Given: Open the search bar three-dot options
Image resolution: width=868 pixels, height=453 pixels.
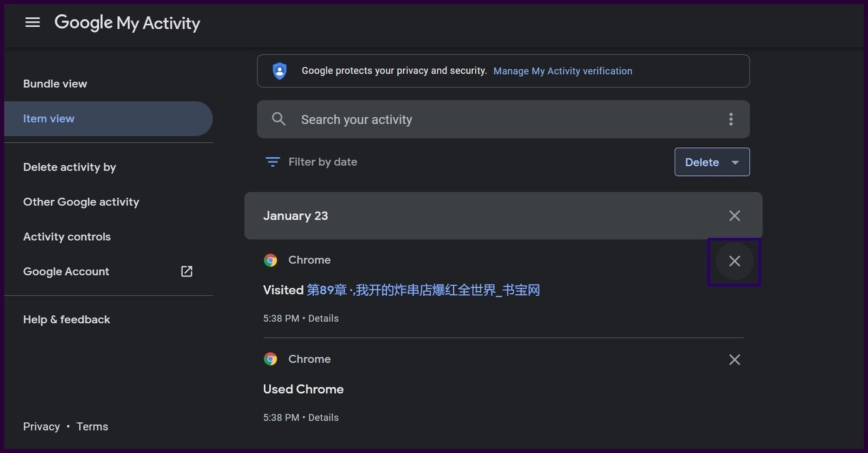Looking at the screenshot, I should [x=731, y=119].
